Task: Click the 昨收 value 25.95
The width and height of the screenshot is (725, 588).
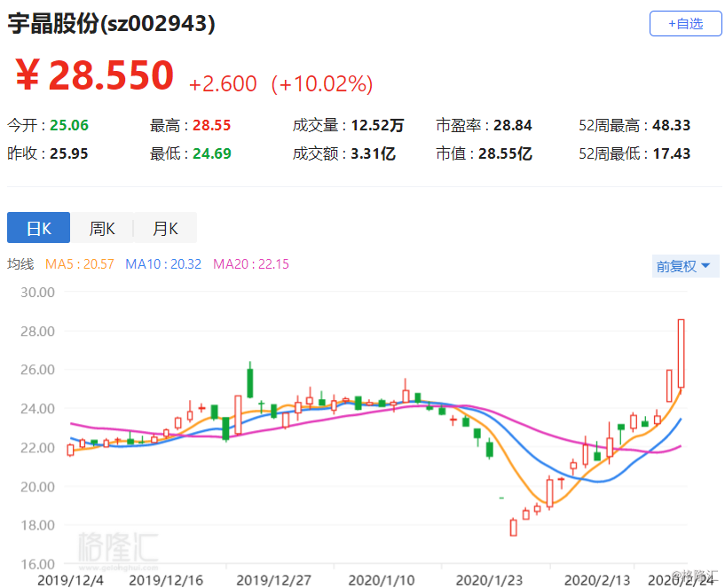Action: point(69,153)
